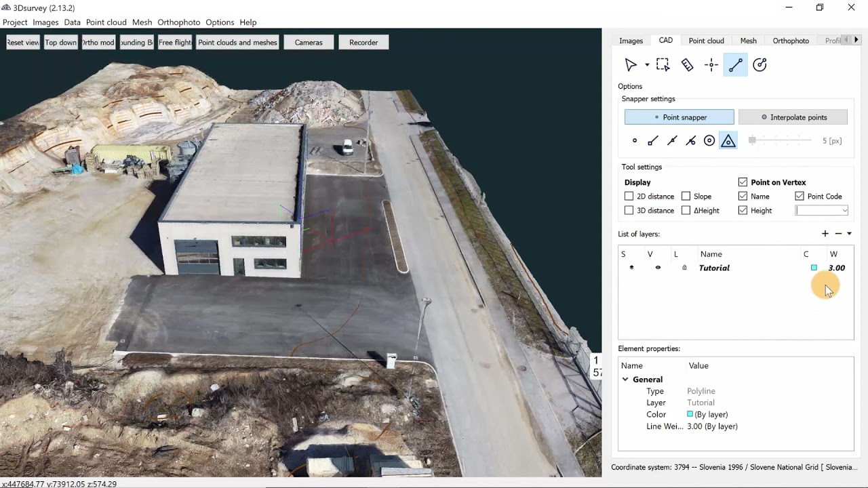Uncheck Point on Vertex
Image resolution: width=868 pixels, height=488 pixels.
743,182
